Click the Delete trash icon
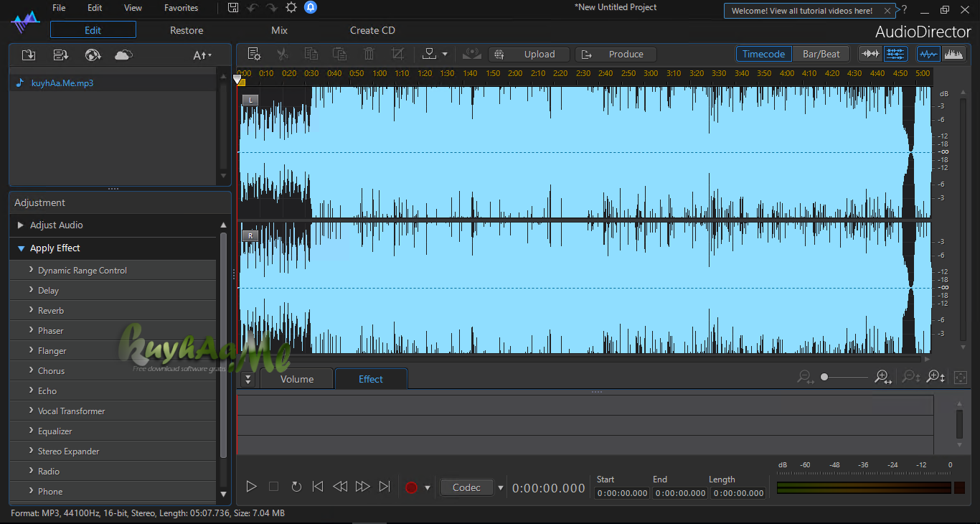The image size is (980, 524). coord(369,54)
